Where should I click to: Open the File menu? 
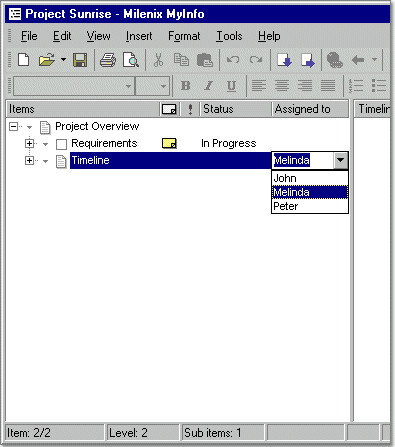point(29,36)
